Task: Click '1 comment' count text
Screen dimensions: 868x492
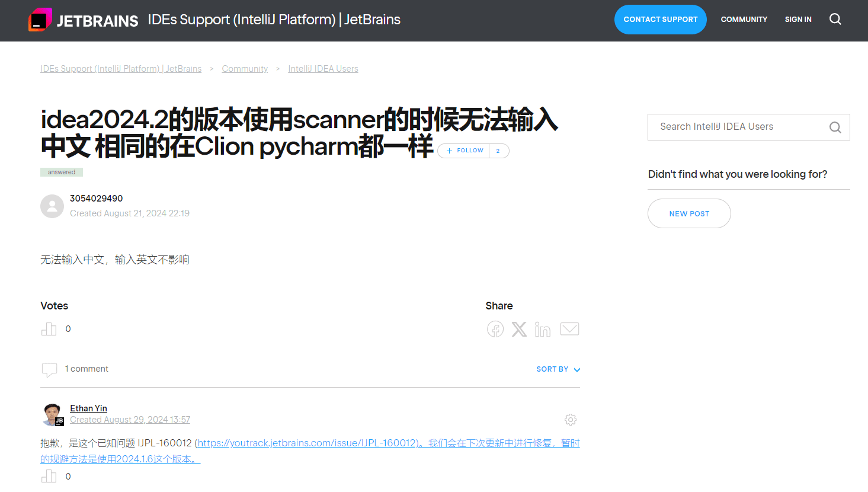Action: click(87, 369)
